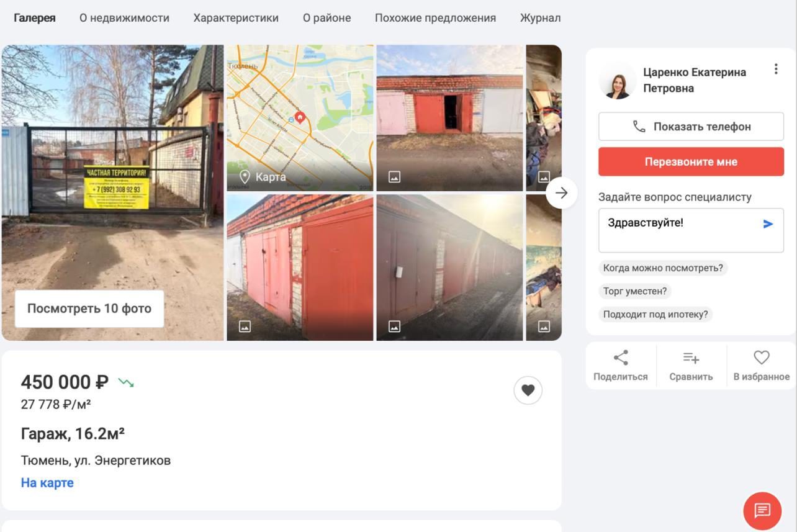Switch to the Характеристики tab
The height and width of the screenshot is (532, 797).
point(236,18)
